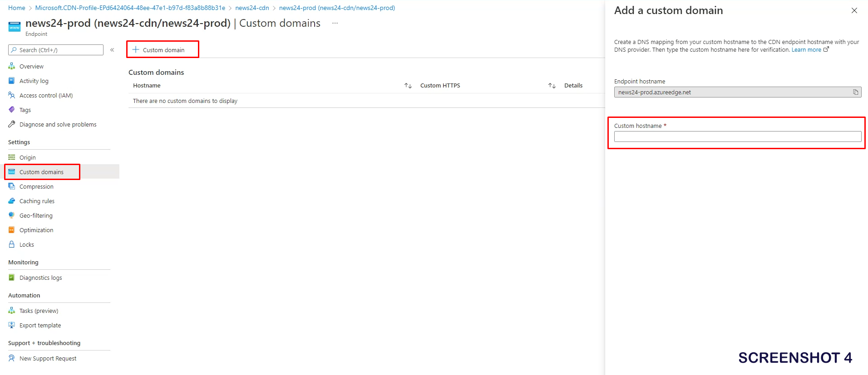Open Activity log from sidebar
This screenshot has height=375, width=868.
point(34,81)
